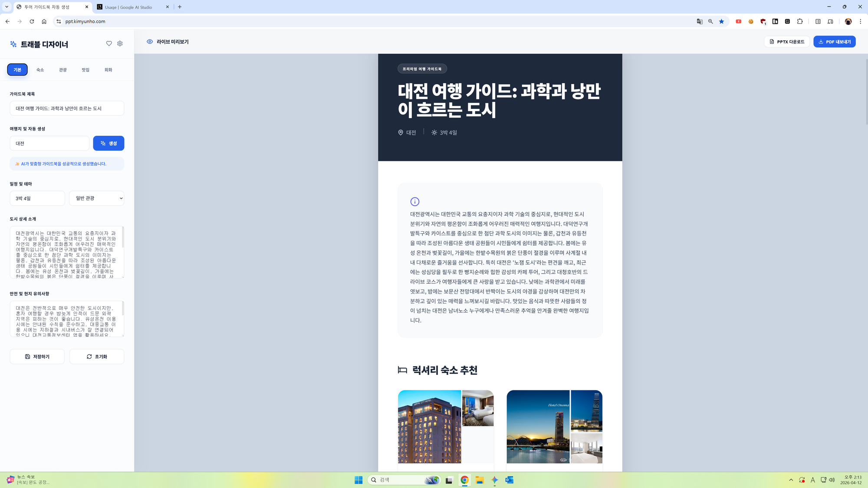Click the live preview eye icon
The image size is (868, 488).
click(150, 42)
